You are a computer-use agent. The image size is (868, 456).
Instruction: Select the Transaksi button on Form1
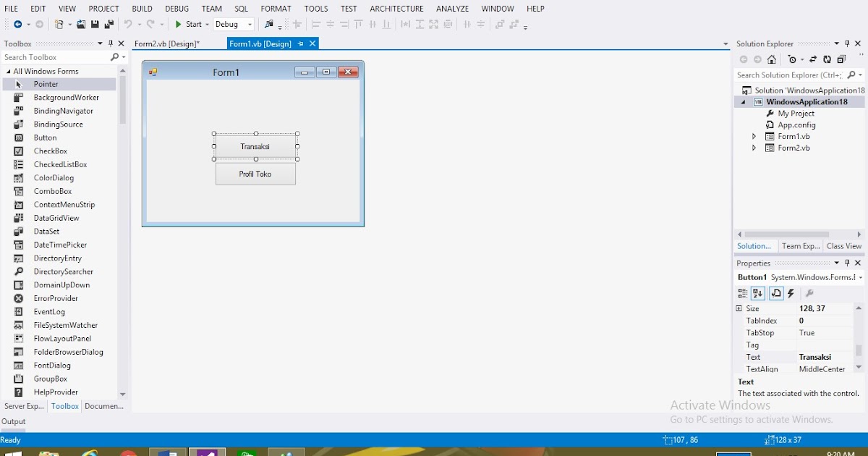click(x=255, y=145)
